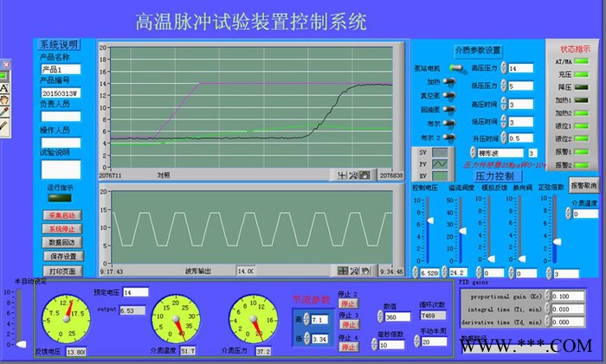The image size is (606, 364).
Task: Select zoom tool on upper graph palette
Action: tap(353, 176)
